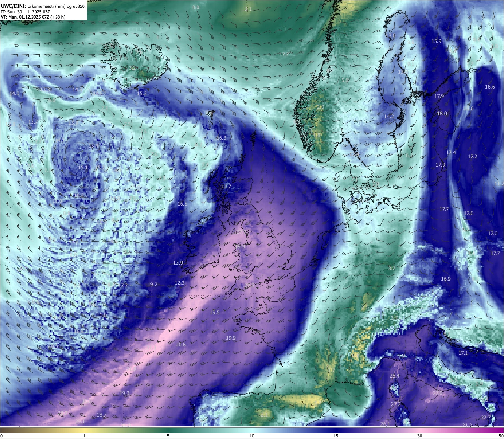Click the 3.1 value label
Screen dimensions: 504x439
(248, 9)
